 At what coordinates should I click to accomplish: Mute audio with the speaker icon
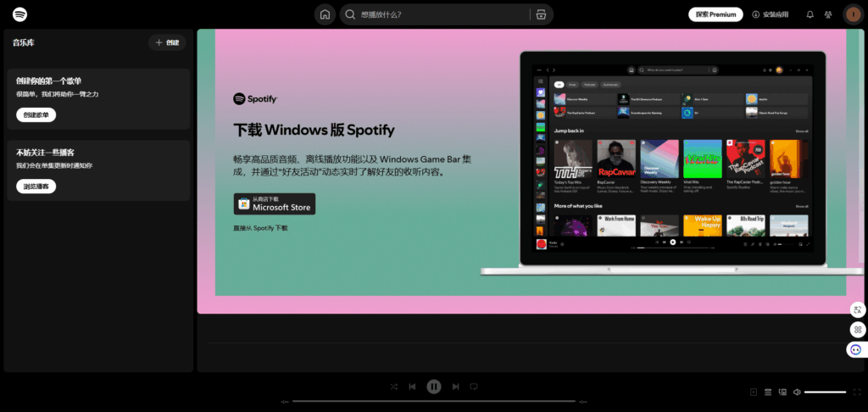tap(797, 392)
